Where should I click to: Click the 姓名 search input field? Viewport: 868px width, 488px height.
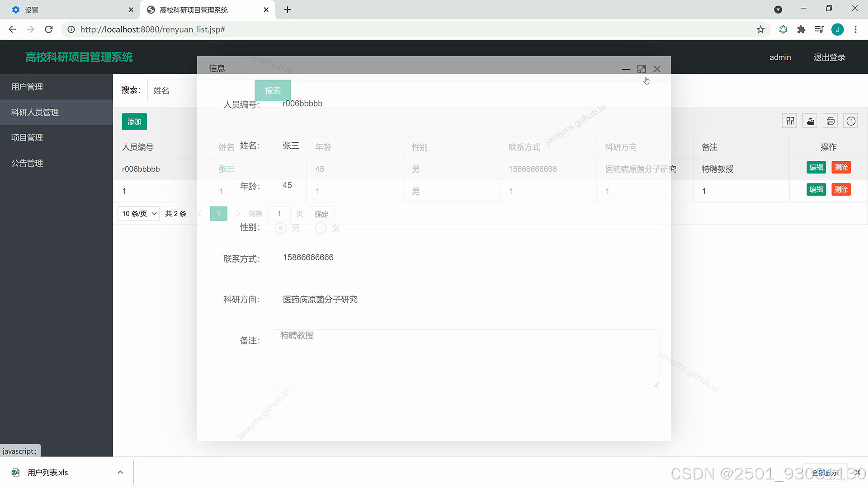click(x=200, y=90)
